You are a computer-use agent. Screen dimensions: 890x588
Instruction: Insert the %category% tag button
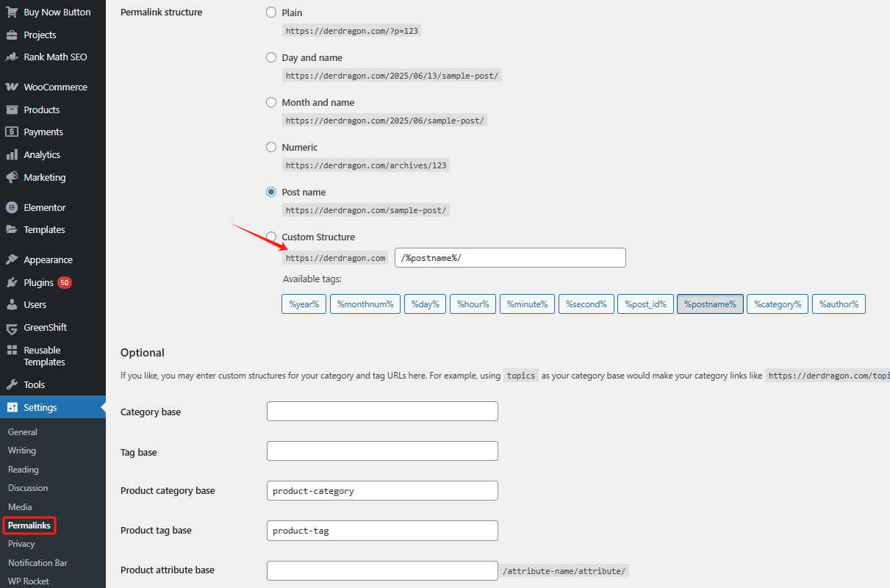pos(778,304)
